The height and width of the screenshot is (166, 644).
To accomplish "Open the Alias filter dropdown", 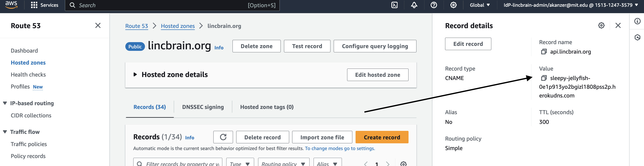I will coord(327,163).
